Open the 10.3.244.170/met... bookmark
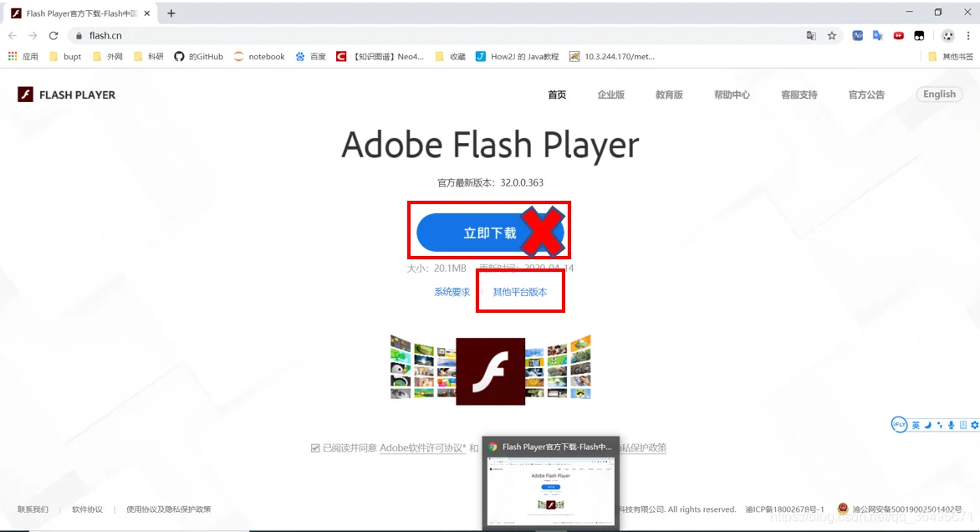 (612, 56)
